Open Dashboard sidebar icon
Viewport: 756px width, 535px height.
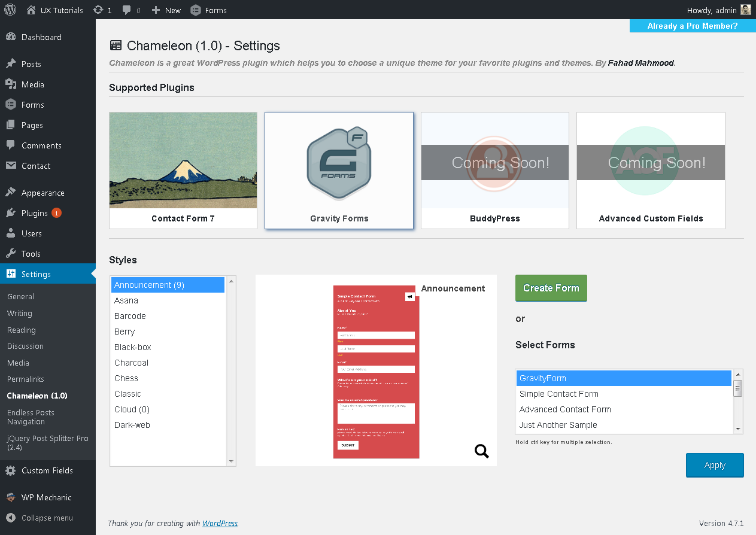11,37
